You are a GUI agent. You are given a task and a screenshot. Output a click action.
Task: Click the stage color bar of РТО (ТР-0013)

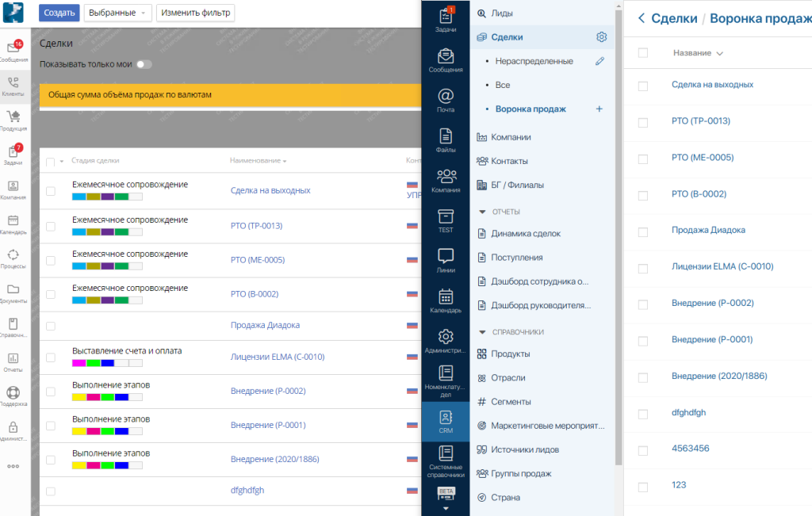(107, 232)
